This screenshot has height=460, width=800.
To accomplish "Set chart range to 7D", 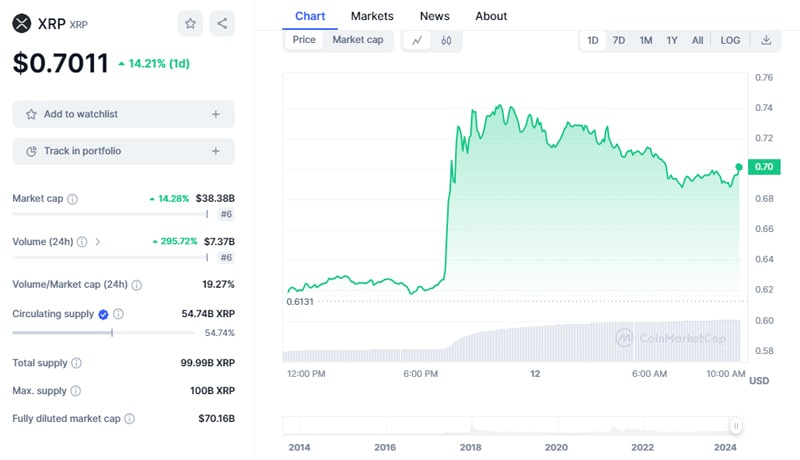I will click(x=618, y=40).
